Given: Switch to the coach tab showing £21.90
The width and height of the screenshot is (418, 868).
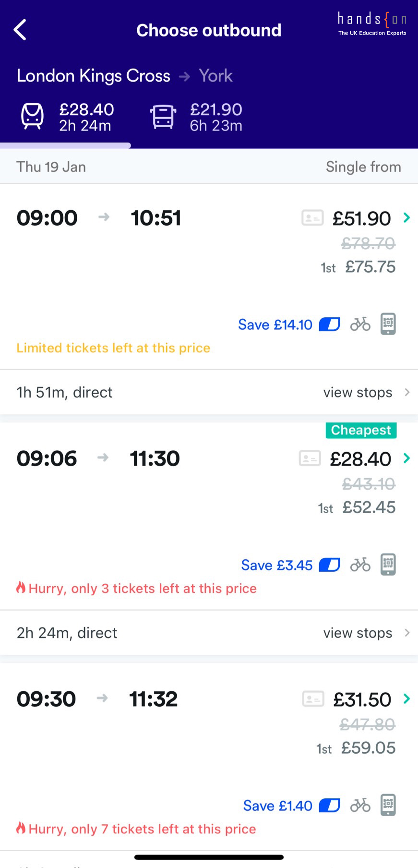Looking at the screenshot, I should (x=196, y=117).
